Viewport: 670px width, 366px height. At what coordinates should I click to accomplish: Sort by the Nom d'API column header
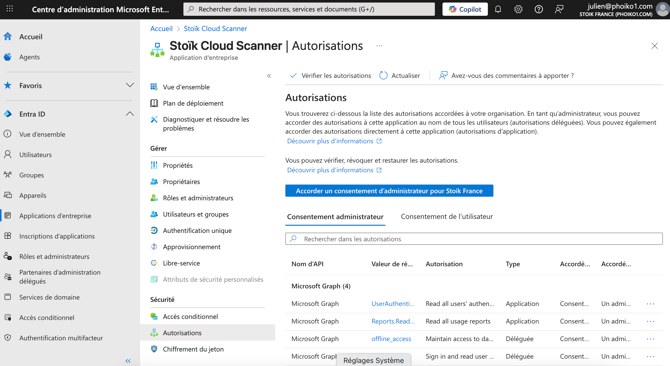[307, 264]
